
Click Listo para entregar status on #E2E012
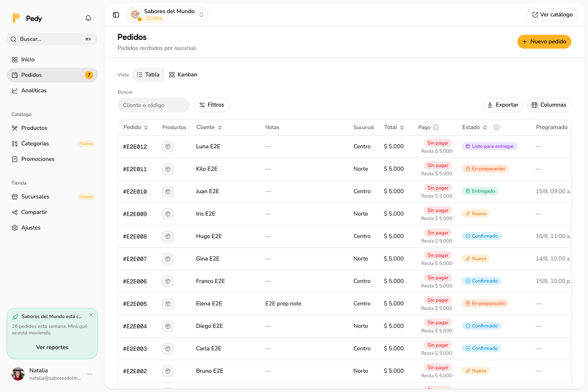490,146
